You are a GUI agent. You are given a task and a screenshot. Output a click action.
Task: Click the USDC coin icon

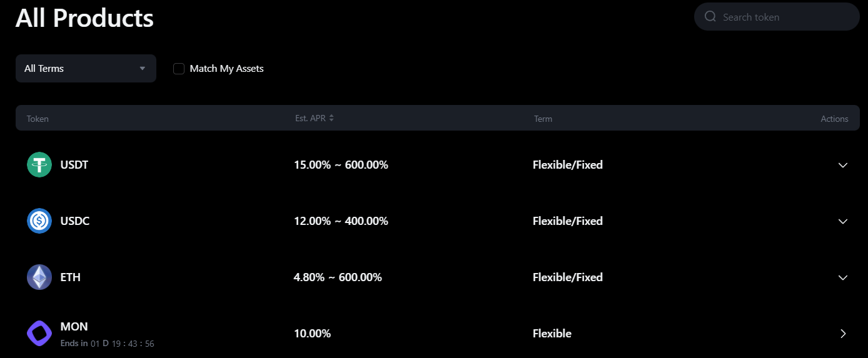click(x=39, y=221)
